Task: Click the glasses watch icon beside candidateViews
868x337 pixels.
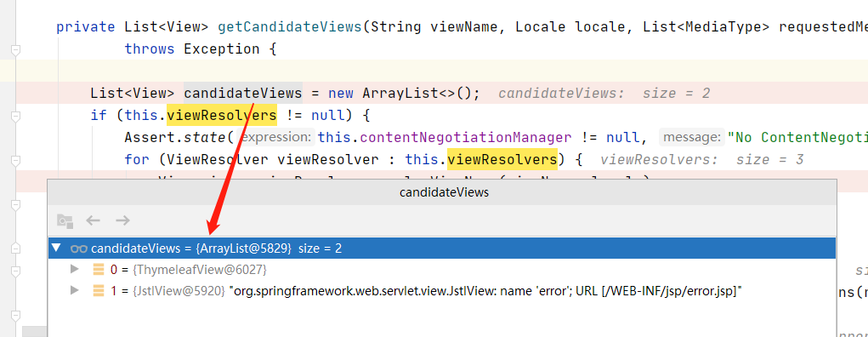Action: [x=79, y=248]
